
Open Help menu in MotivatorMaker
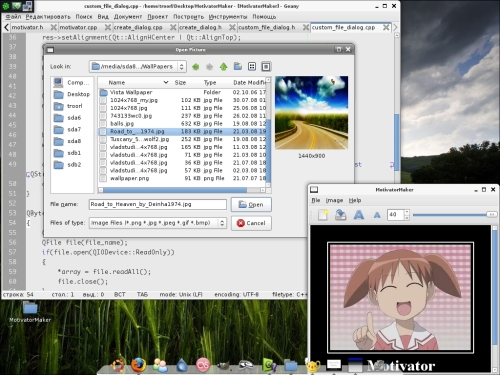(355, 200)
